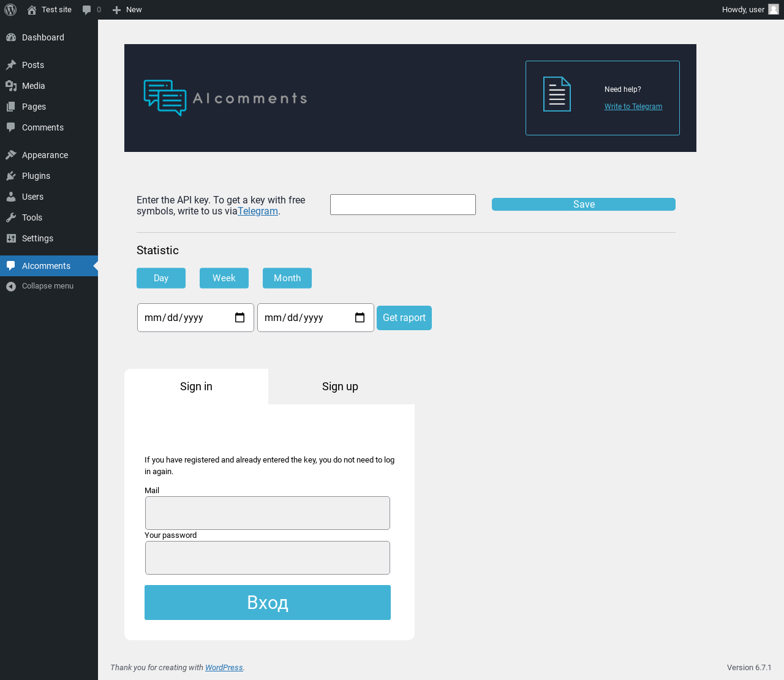Click the Statistic heading text
The height and width of the screenshot is (680, 784).
pos(157,251)
